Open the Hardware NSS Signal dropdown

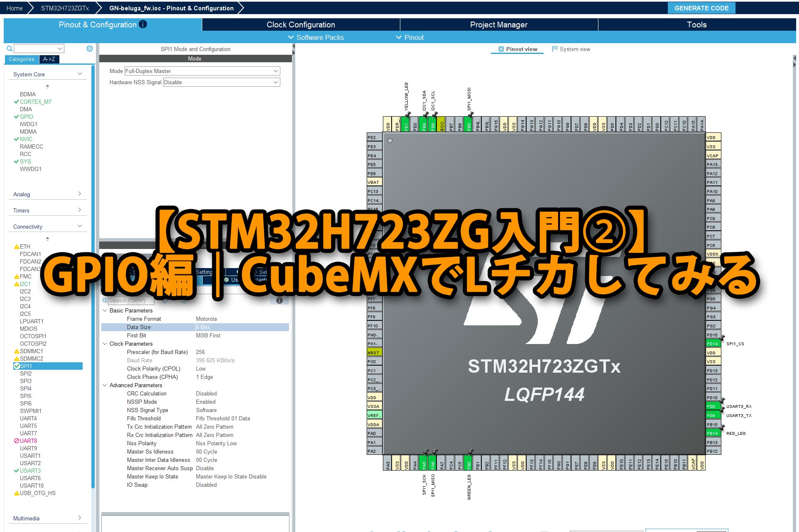pyautogui.click(x=221, y=82)
